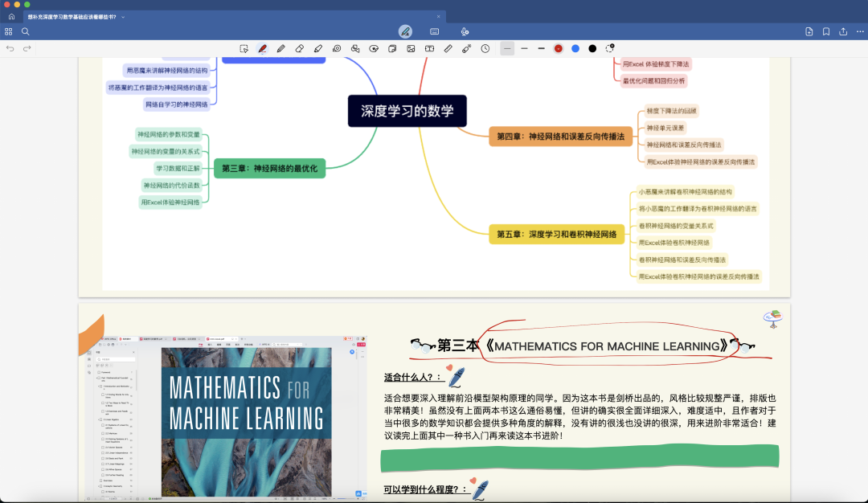Select the highlighter tool
This screenshot has width=868, height=503.
click(x=317, y=49)
